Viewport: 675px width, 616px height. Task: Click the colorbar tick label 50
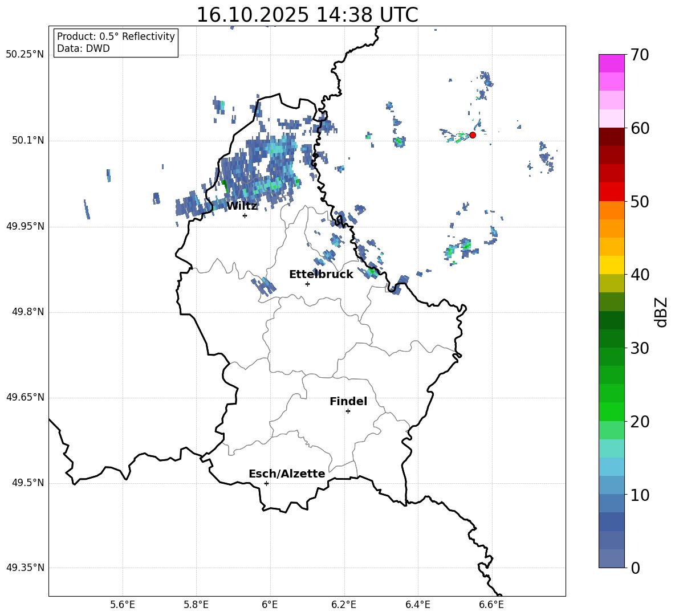pyautogui.click(x=640, y=201)
